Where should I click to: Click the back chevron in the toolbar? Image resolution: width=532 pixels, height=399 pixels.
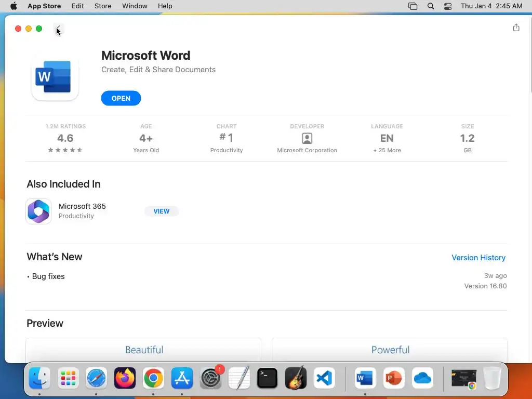(x=58, y=29)
